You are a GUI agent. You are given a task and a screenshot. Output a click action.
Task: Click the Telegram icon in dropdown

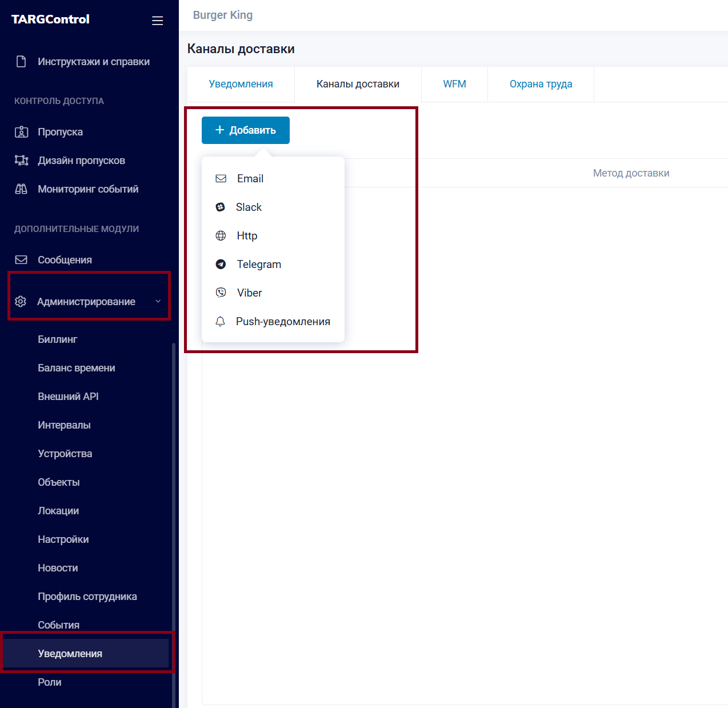221,265
